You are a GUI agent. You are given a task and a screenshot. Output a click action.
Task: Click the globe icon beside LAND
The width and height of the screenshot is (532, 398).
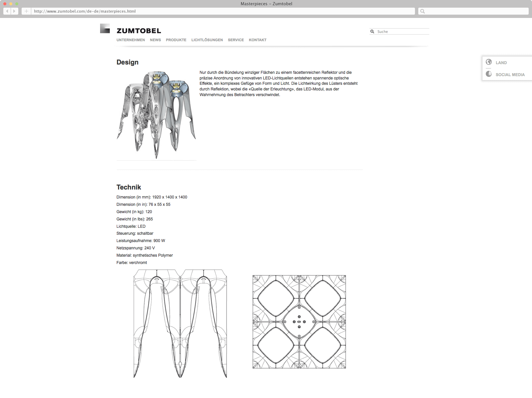pyautogui.click(x=489, y=62)
